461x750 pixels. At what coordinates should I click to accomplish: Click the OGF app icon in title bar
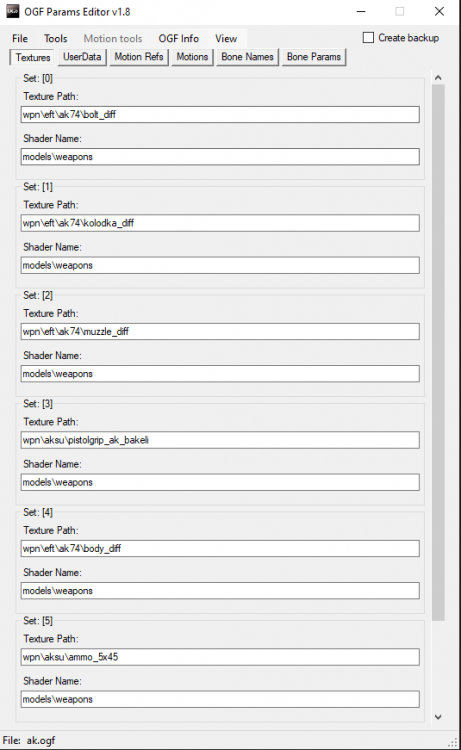pyautogui.click(x=13, y=11)
